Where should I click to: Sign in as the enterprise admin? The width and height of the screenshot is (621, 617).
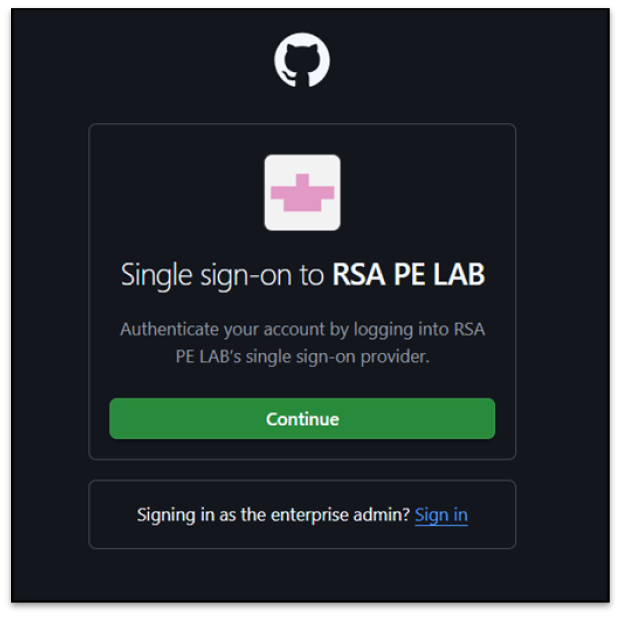441,515
